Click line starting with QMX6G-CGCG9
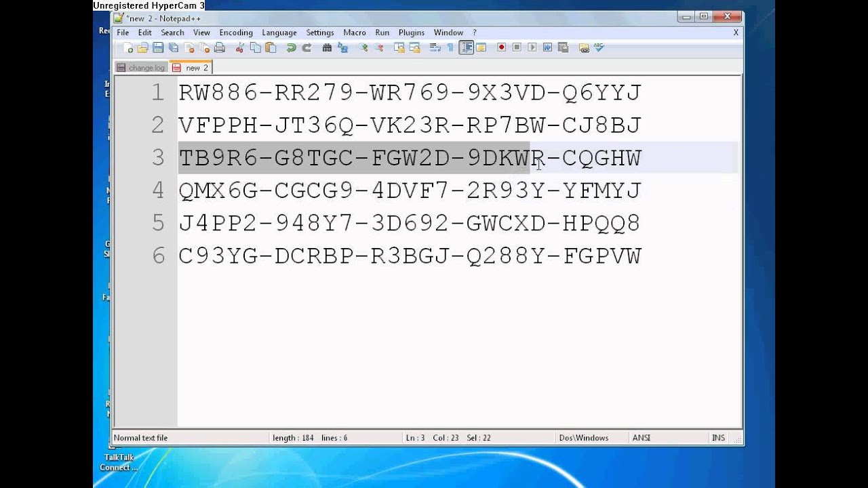The height and width of the screenshot is (488, 868). (x=410, y=190)
